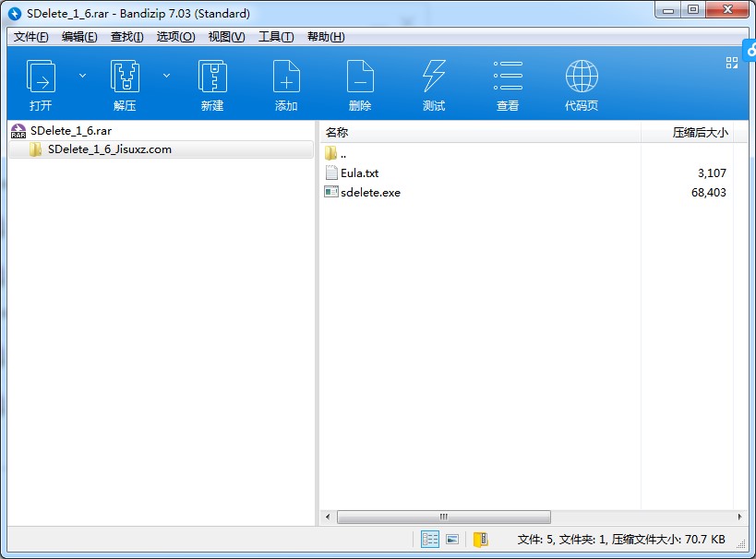Click the sdelete.exe file icon
Image resolution: width=756 pixels, height=559 pixels.
pyautogui.click(x=331, y=192)
